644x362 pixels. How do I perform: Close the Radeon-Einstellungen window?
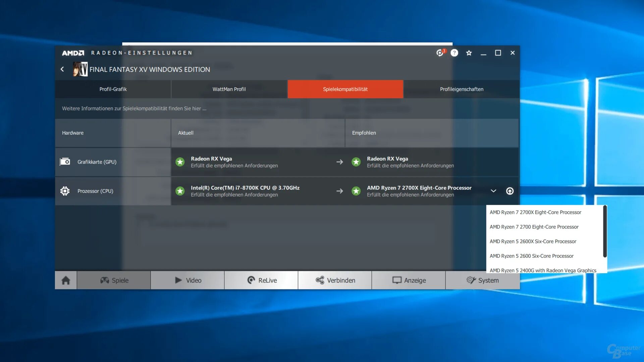tap(513, 53)
